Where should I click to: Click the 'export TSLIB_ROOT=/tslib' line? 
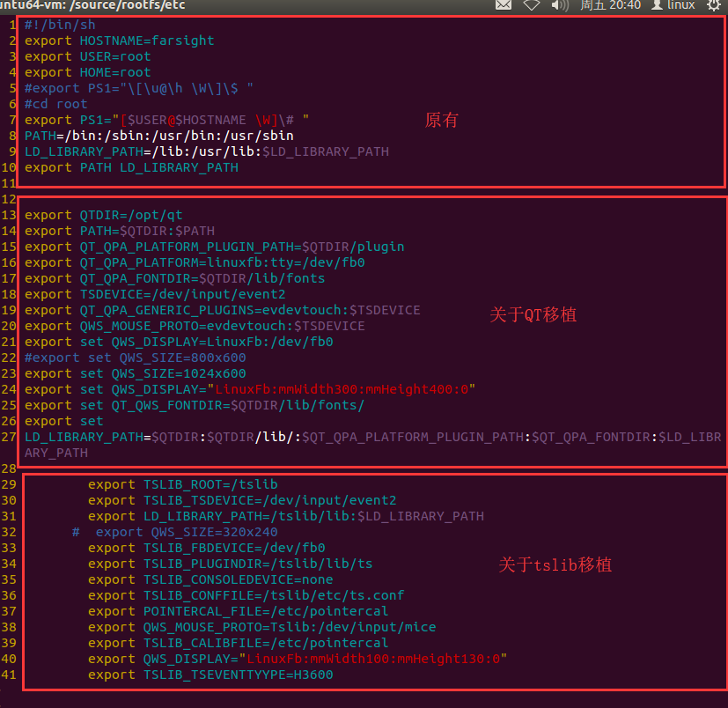pos(183,484)
